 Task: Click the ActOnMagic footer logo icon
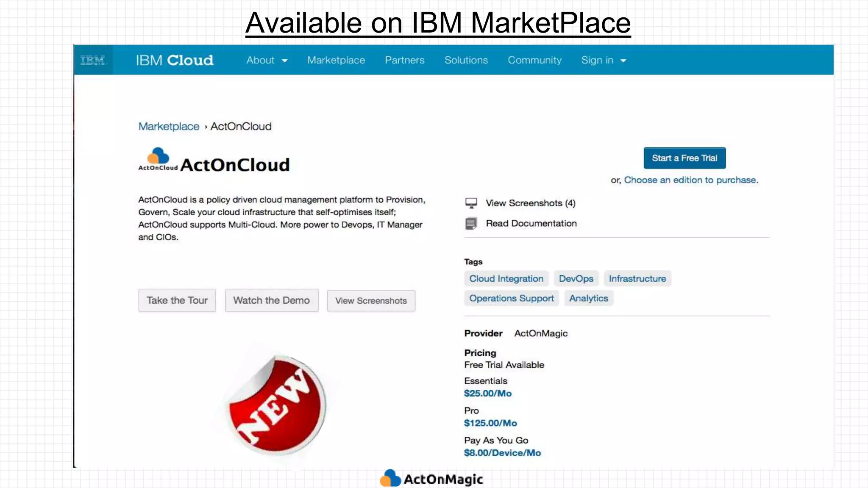(390, 479)
